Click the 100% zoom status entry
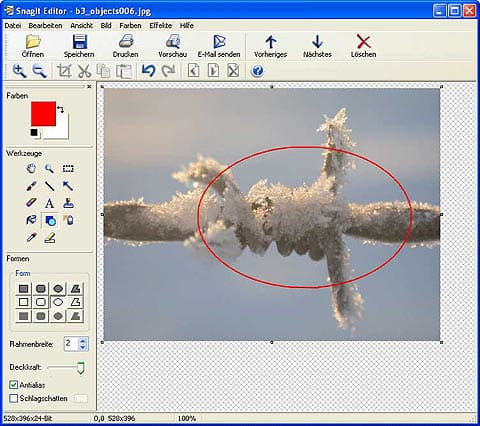 (x=187, y=418)
